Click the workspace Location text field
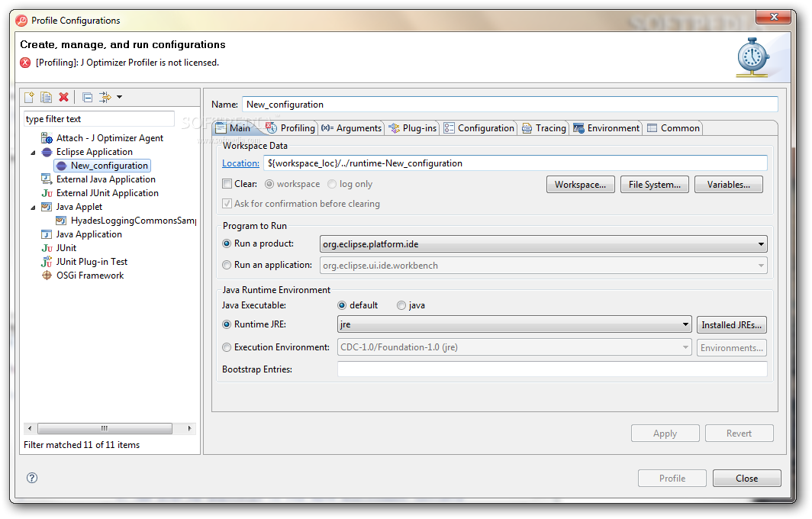 click(515, 163)
